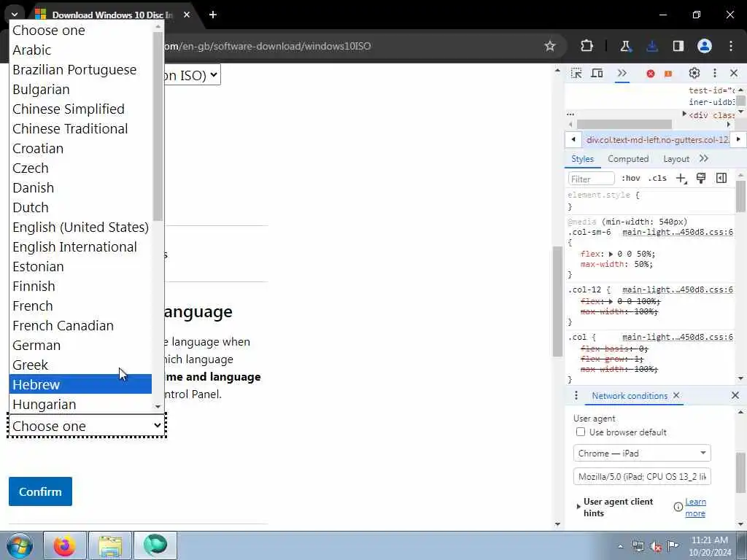Open the Learn more link
The width and height of the screenshot is (747, 560).
coord(695,507)
